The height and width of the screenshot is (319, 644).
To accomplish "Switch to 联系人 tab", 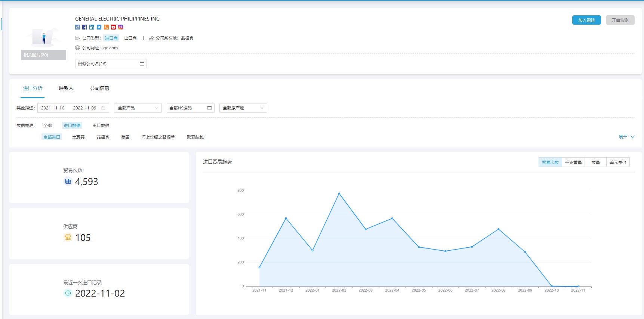I will click(x=66, y=89).
